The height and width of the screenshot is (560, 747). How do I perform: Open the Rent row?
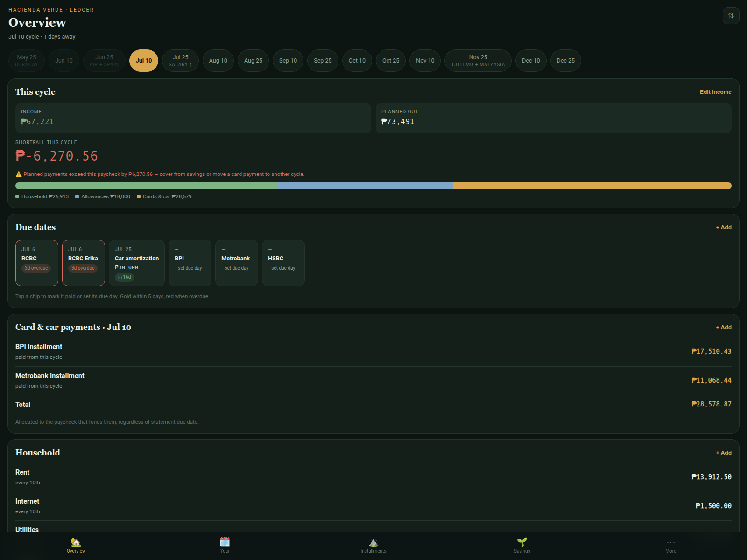pyautogui.click(x=373, y=477)
